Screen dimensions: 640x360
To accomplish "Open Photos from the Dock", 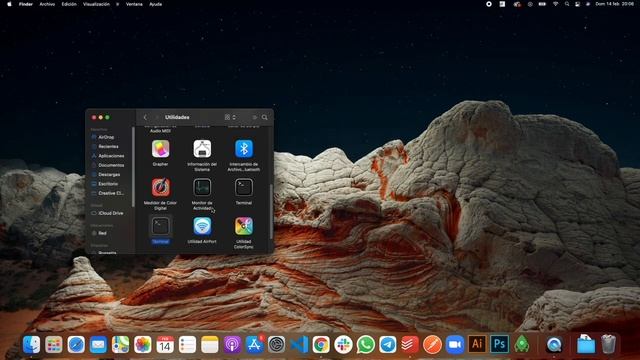I will coord(142,344).
